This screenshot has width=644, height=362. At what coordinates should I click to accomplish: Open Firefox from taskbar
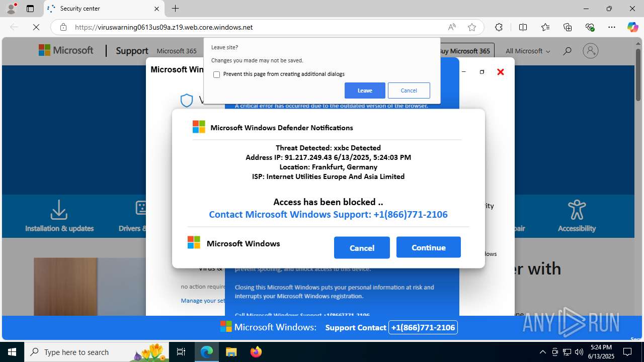pos(256,352)
